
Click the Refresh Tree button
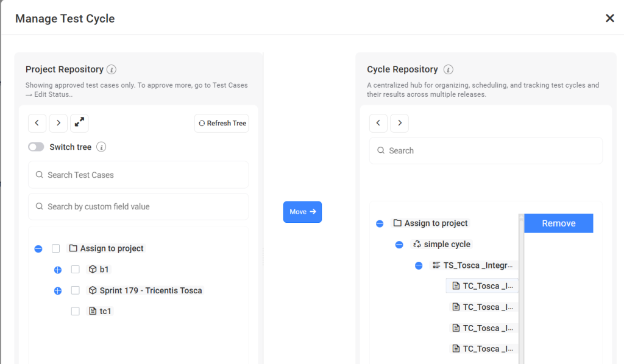222,123
